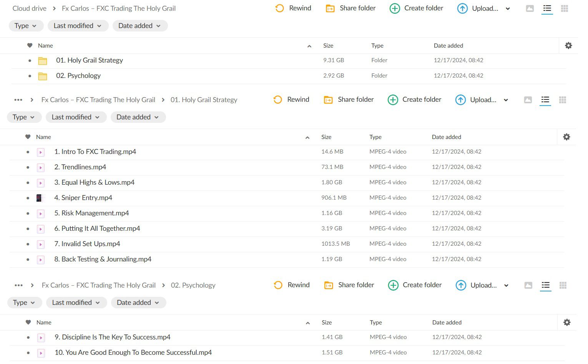Click the Upload icon in the 02. Psychology panel
The height and width of the screenshot is (364, 588).
point(461,285)
